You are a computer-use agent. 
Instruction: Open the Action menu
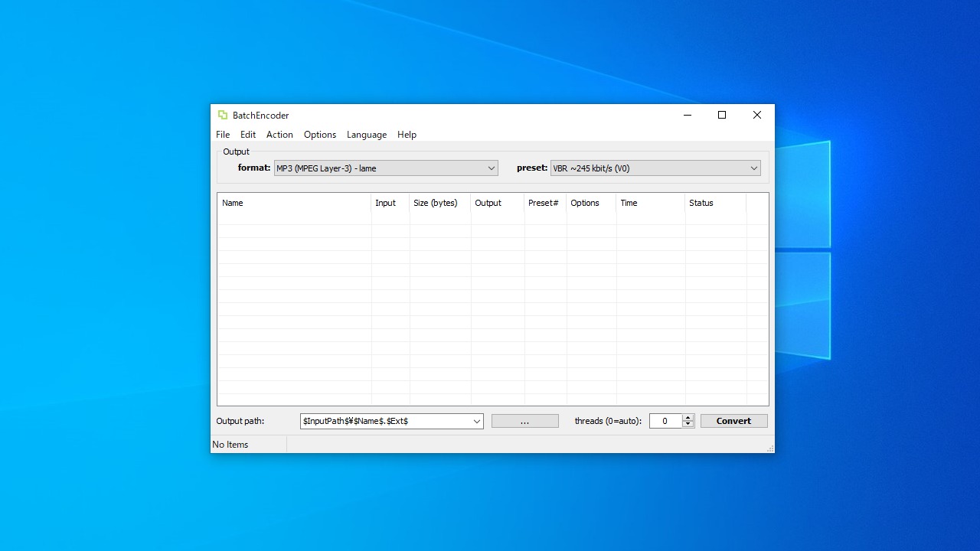tap(279, 135)
